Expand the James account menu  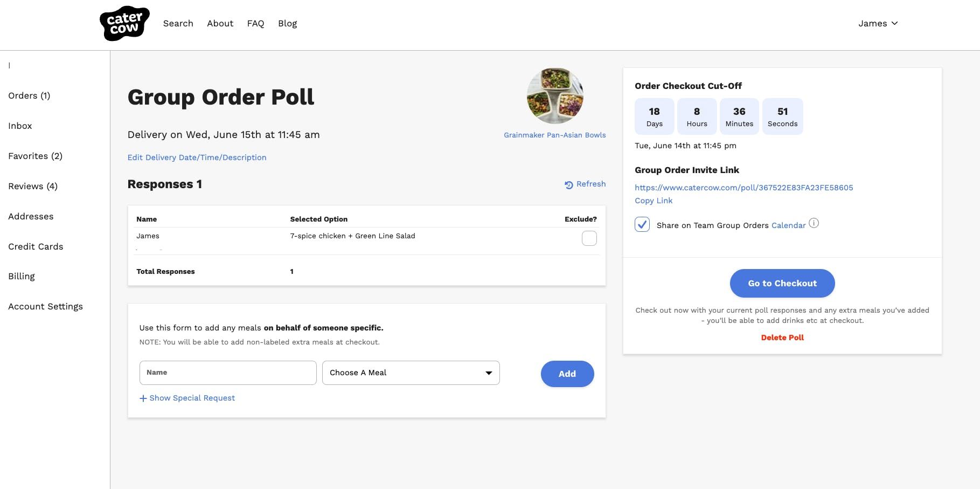878,24
